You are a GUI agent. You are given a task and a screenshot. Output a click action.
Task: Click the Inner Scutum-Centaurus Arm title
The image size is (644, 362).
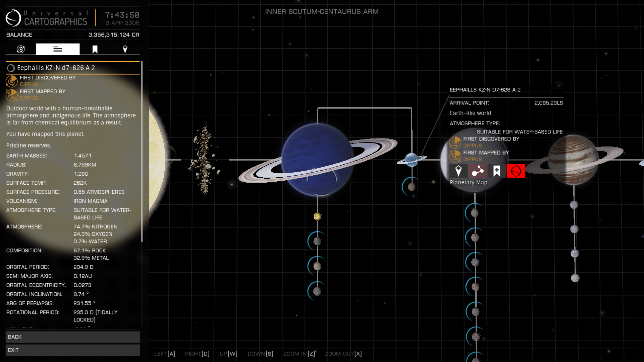322,11
